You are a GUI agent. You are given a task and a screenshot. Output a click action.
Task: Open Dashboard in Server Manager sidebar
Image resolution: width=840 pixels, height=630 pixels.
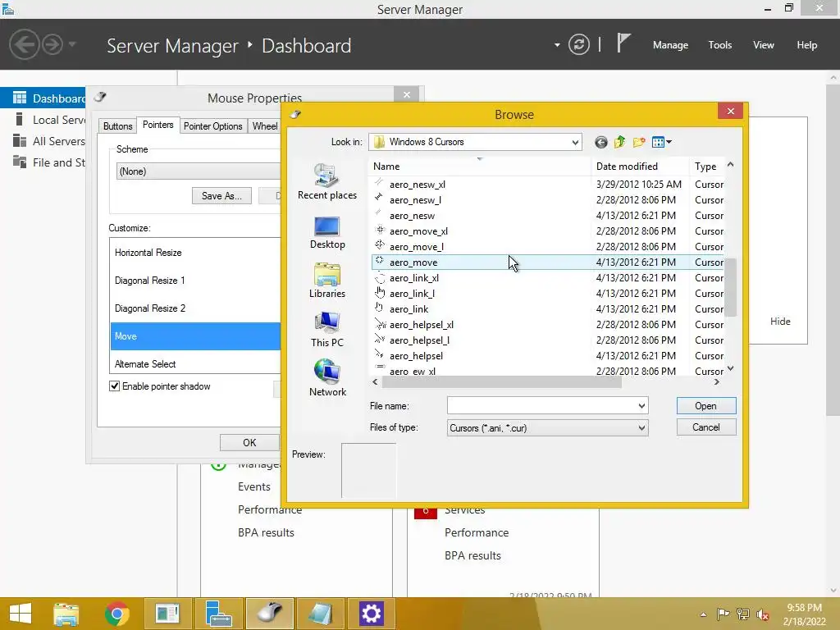tap(43, 98)
